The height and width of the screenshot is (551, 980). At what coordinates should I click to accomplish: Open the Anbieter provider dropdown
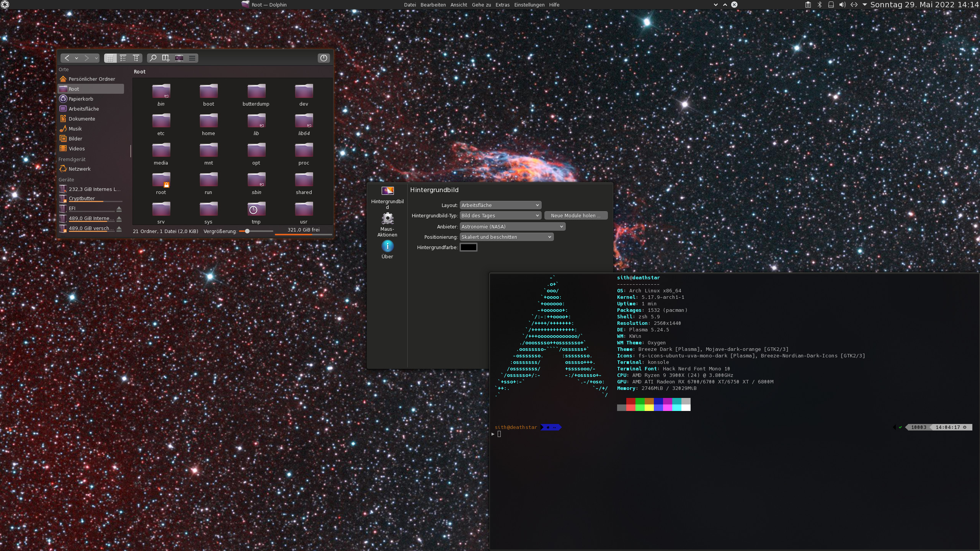click(512, 227)
